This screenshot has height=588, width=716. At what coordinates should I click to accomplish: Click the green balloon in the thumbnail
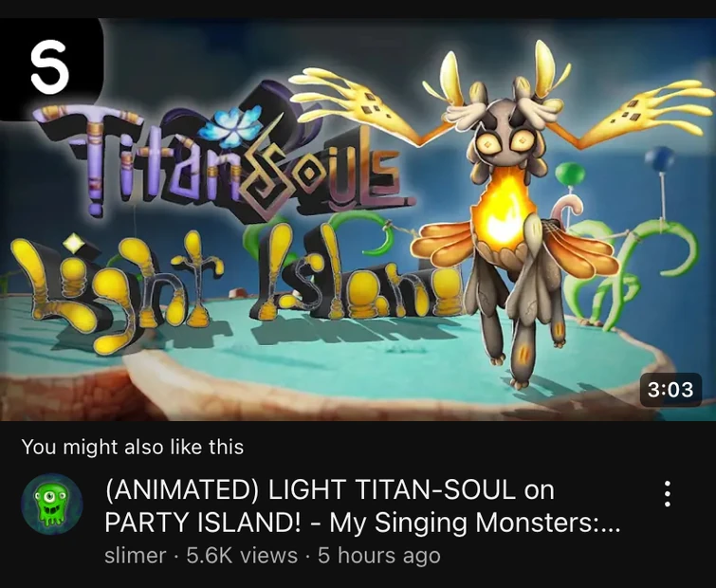point(570,173)
